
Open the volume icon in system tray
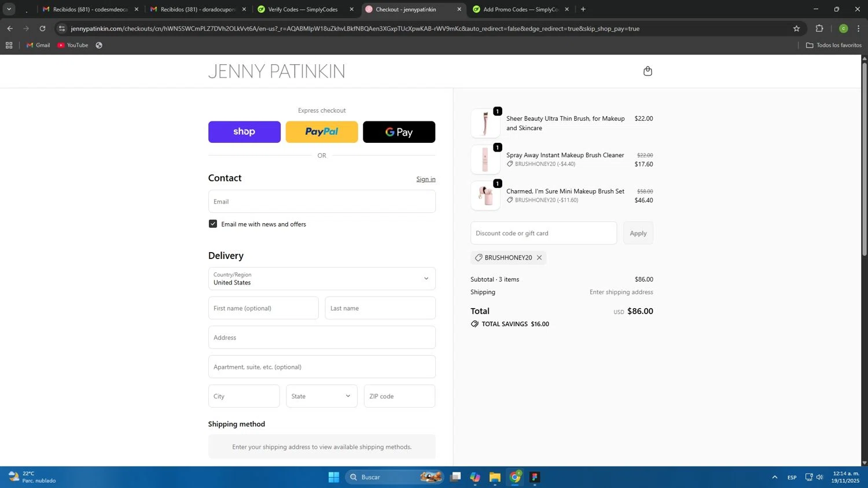(819, 477)
